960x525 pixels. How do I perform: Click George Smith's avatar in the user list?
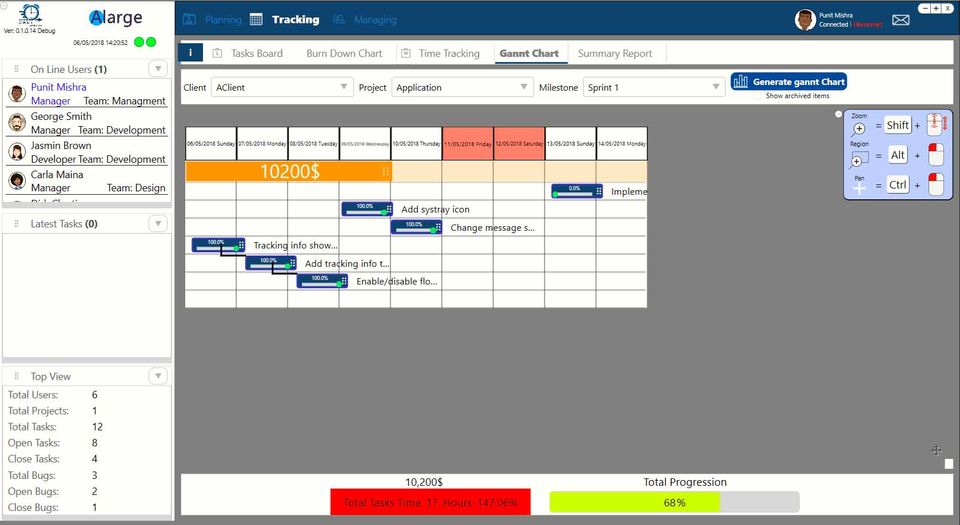[17, 122]
